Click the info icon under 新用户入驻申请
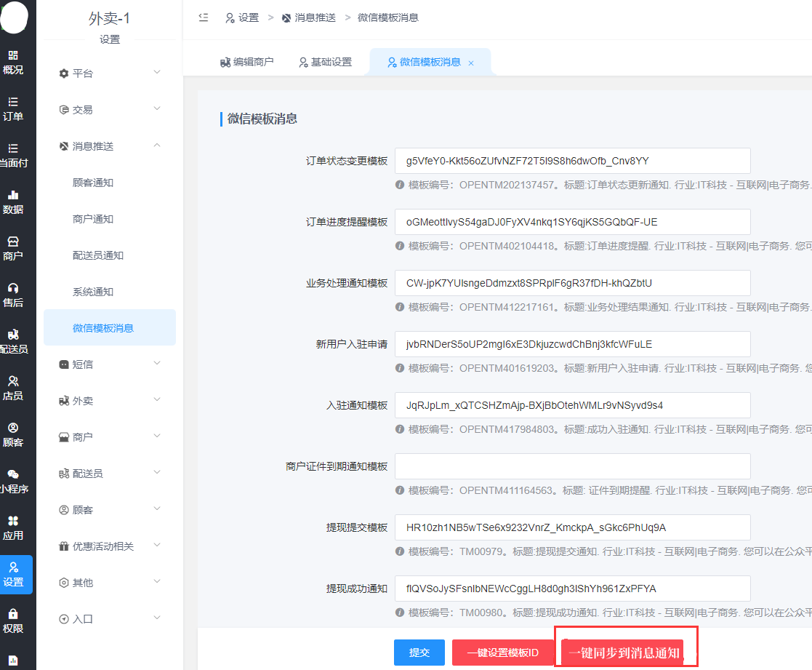 [x=400, y=368]
